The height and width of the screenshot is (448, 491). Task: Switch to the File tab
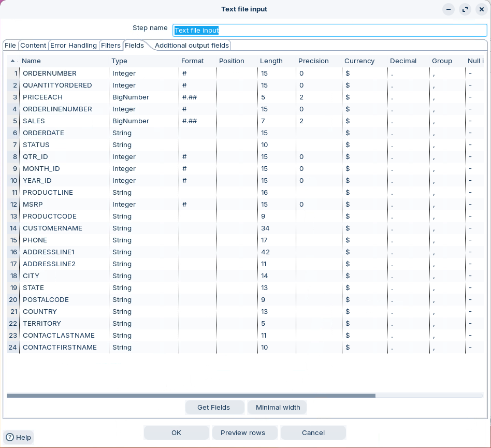(10, 46)
